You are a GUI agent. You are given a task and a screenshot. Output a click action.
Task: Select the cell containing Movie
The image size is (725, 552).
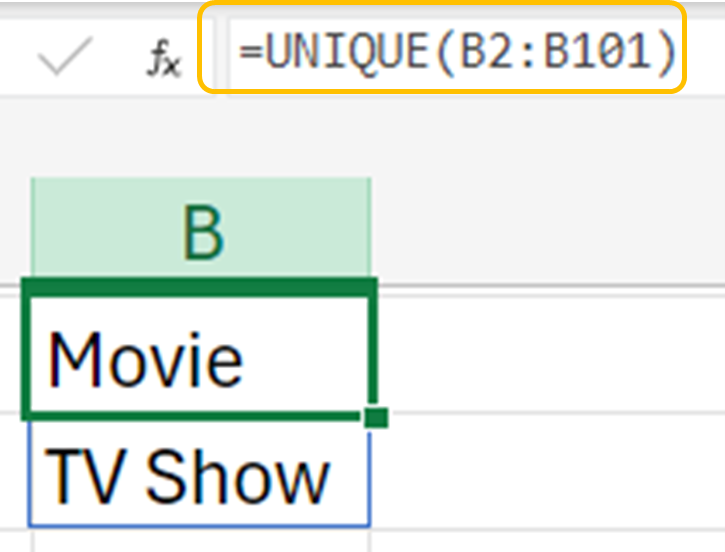[200, 352]
